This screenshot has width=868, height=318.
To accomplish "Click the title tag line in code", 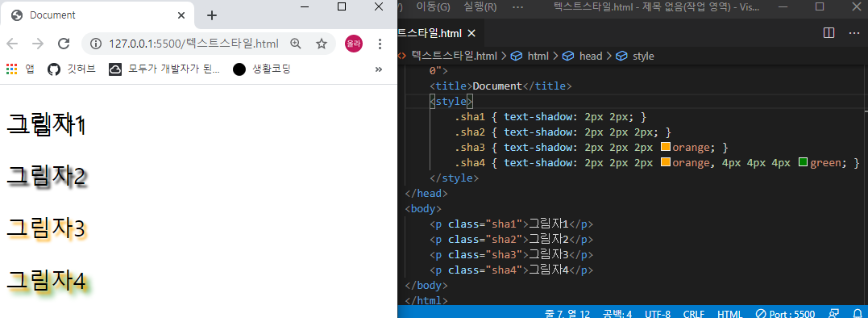I will (x=500, y=86).
